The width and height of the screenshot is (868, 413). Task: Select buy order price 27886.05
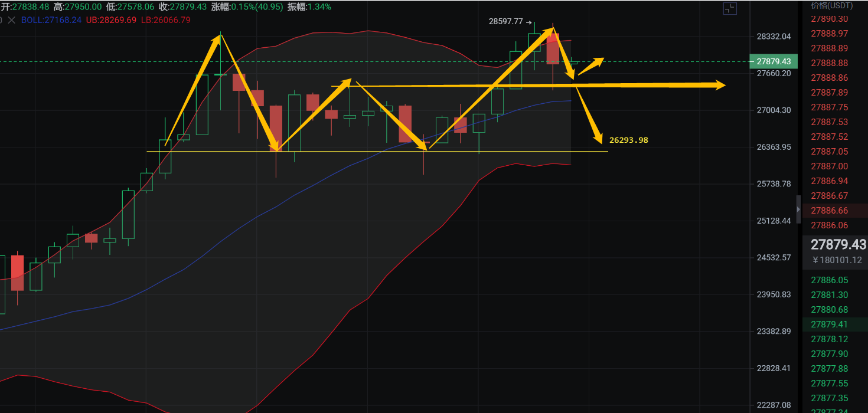829,280
